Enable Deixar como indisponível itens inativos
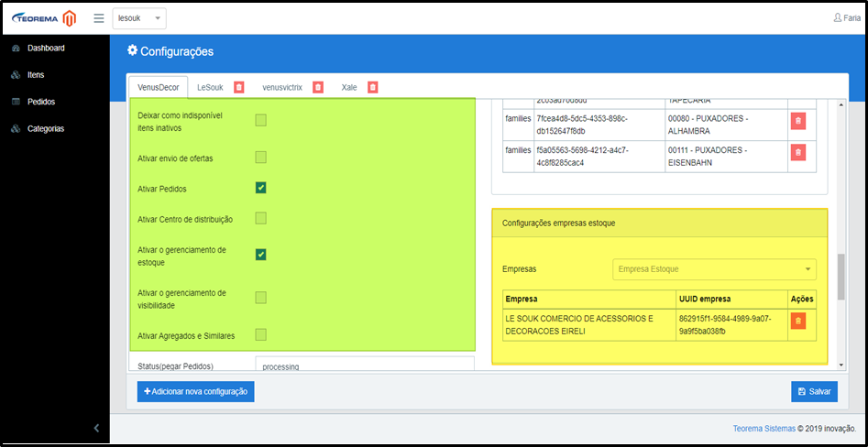 click(x=260, y=121)
